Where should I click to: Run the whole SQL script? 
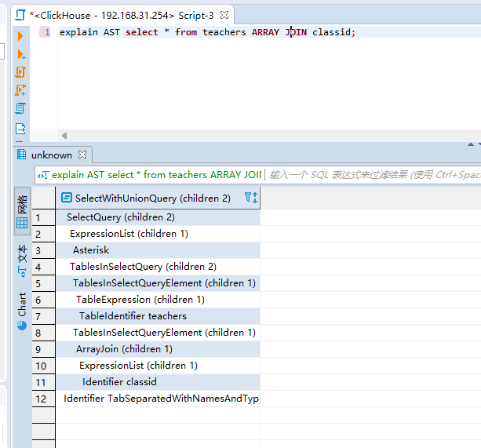click(x=20, y=72)
